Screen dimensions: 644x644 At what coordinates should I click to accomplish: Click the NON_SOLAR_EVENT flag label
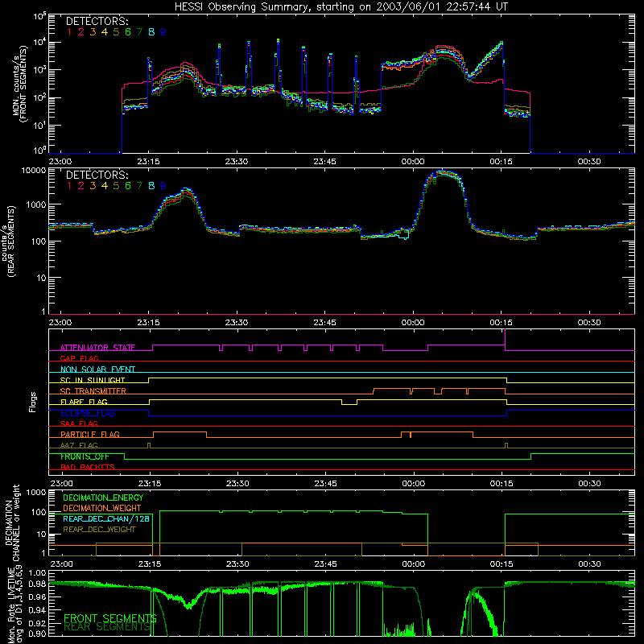[97, 369]
